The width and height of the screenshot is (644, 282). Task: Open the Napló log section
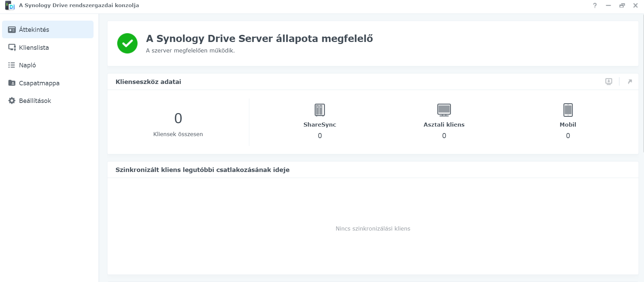[x=48, y=65]
